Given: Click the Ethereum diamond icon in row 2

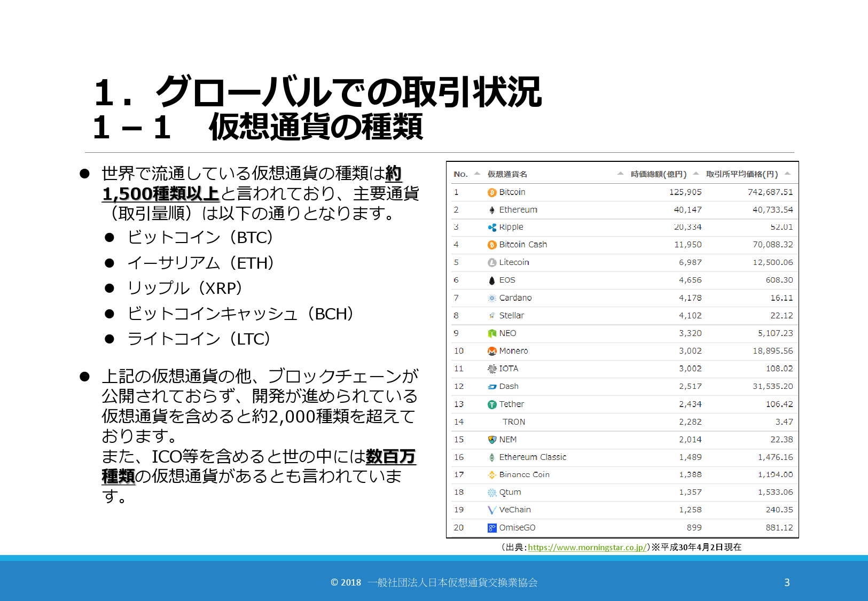Looking at the screenshot, I should (x=492, y=210).
